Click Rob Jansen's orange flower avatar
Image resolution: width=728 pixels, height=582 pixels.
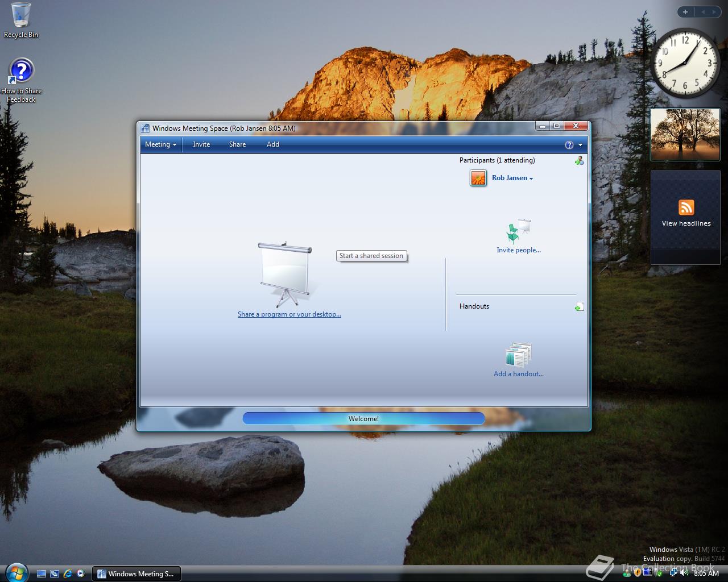point(478,178)
